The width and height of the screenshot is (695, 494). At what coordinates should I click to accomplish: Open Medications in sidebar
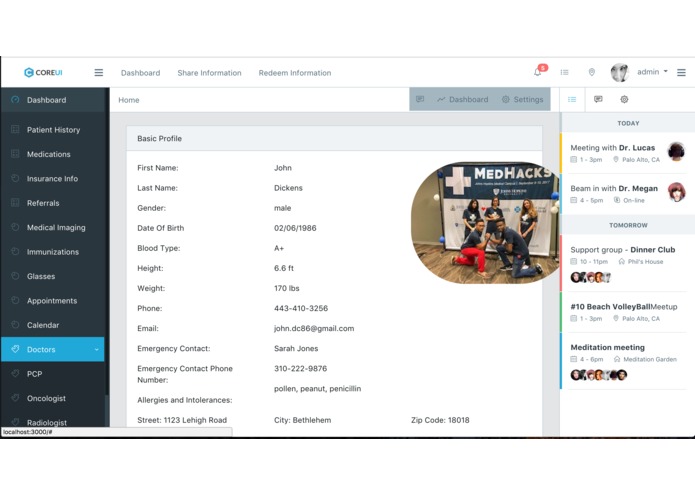tap(53, 154)
